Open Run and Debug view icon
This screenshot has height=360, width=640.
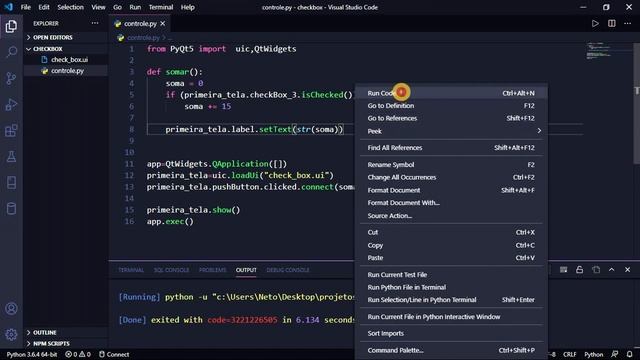pyautogui.click(x=11, y=104)
